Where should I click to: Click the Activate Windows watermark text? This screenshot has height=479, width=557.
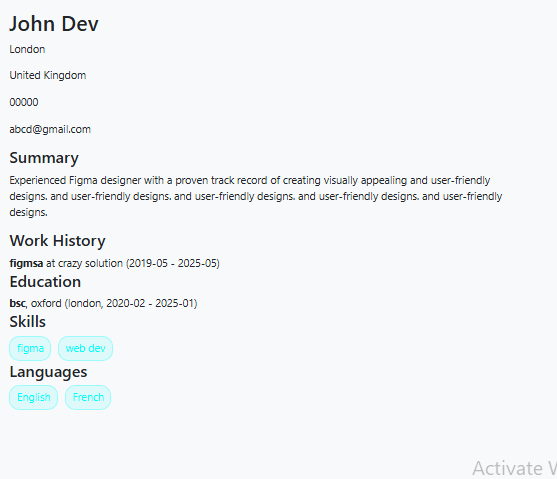514,468
